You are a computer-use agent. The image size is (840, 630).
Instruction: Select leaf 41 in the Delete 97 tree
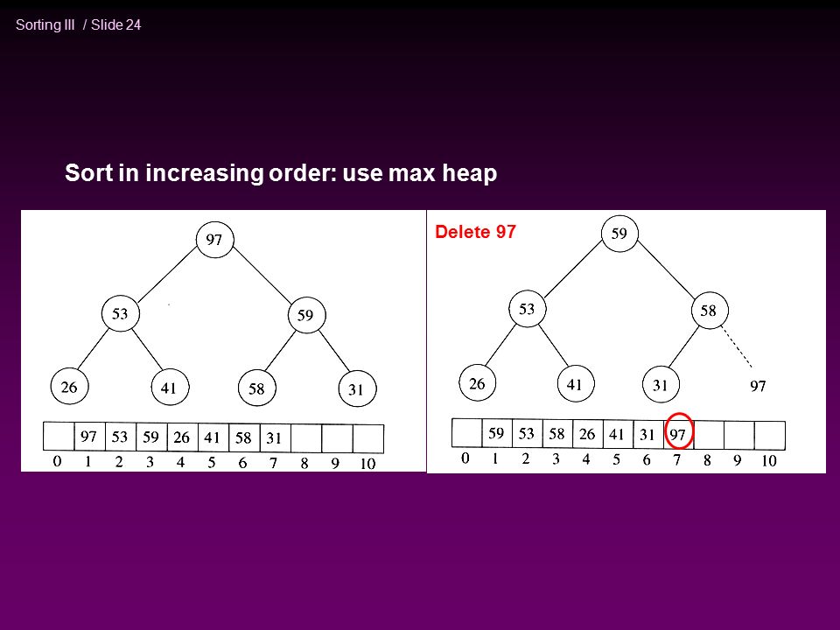click(x=576, y=383)
